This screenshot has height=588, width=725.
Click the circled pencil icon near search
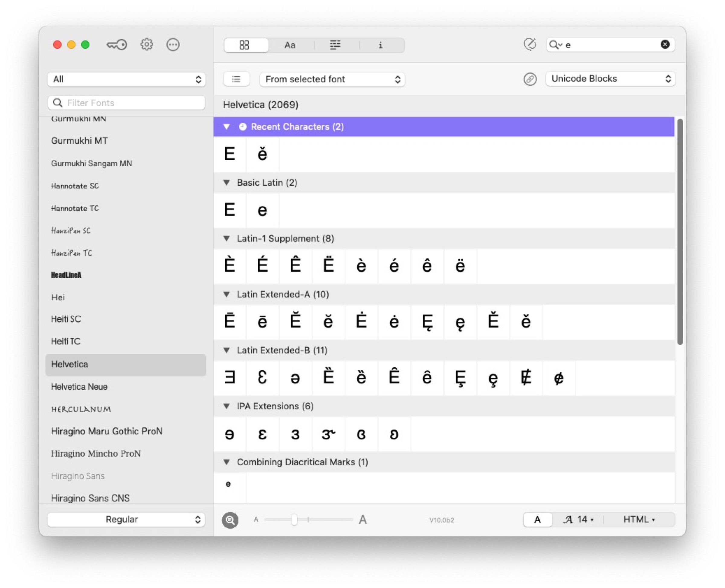(x=530, y=44)
